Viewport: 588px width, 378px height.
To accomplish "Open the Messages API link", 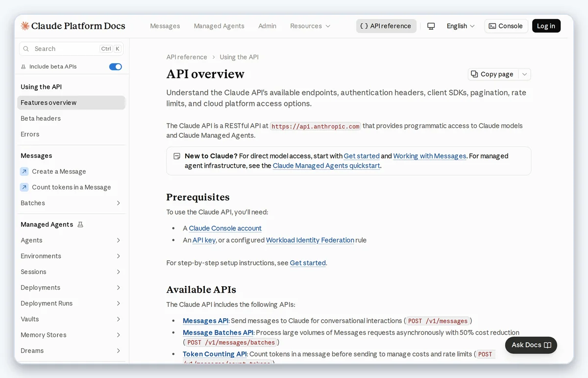I will [206, 321].
